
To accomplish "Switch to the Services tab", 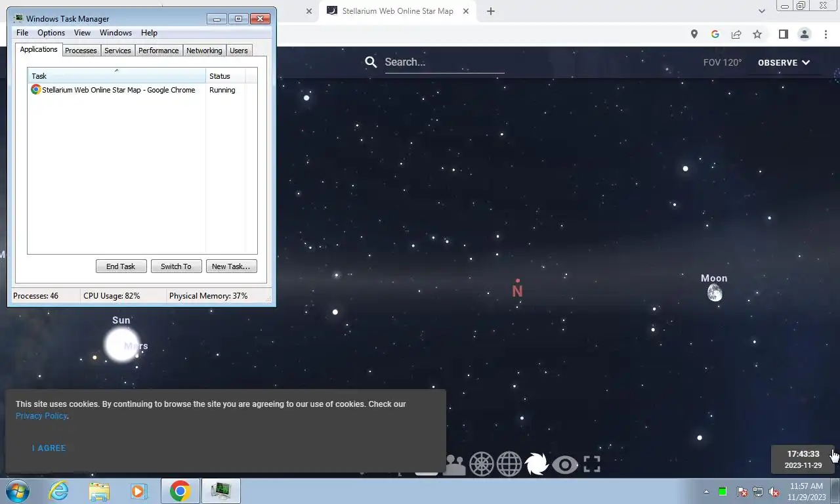I will 117,51.
